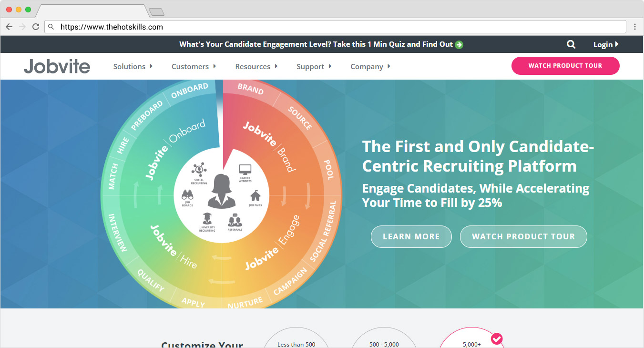This screenshot has height=348, width=644.
Task: Click the Jobvite Hire wheel segment
Action: coord(173,246)
